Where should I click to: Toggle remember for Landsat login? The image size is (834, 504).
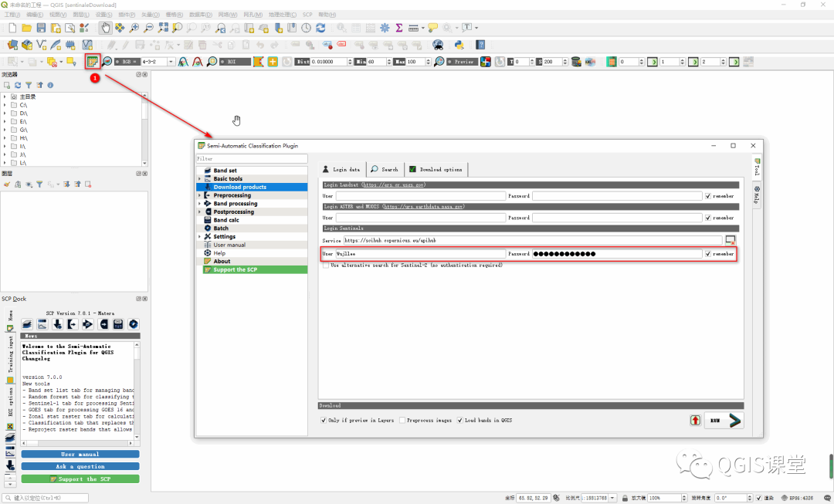(x=708, y=196)
